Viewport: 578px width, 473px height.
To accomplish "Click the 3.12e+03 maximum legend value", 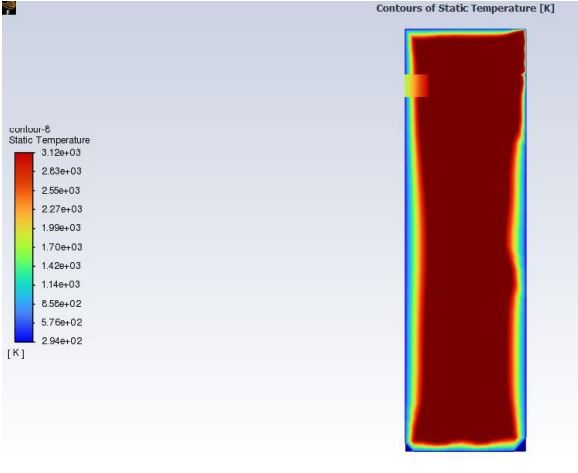I will [x=61, y=153].
